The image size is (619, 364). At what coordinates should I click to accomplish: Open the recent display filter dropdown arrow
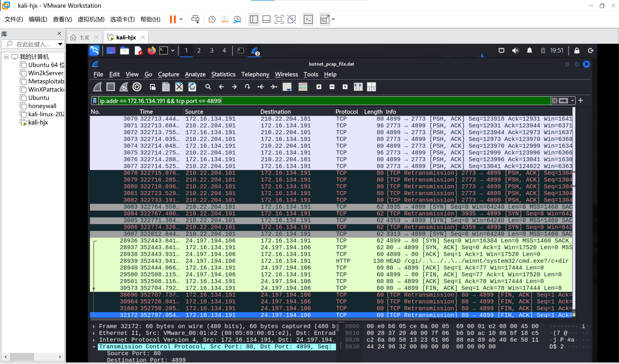click(x=572, y=101)
